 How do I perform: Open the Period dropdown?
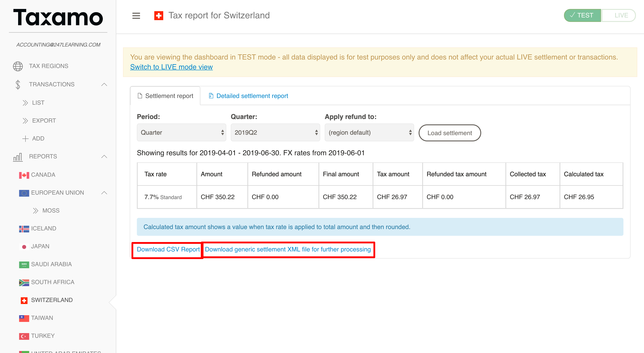click(181, 133)
